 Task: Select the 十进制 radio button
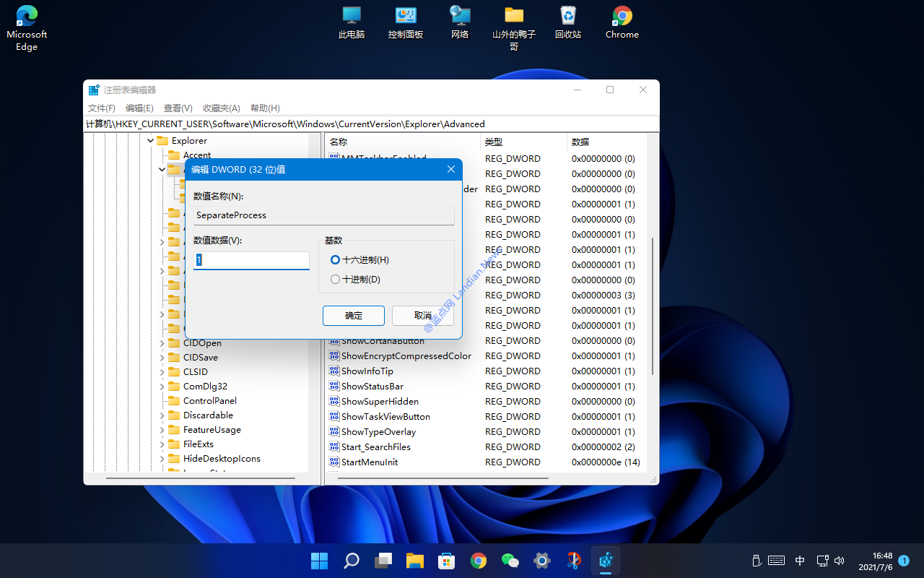tap(335, 279)
